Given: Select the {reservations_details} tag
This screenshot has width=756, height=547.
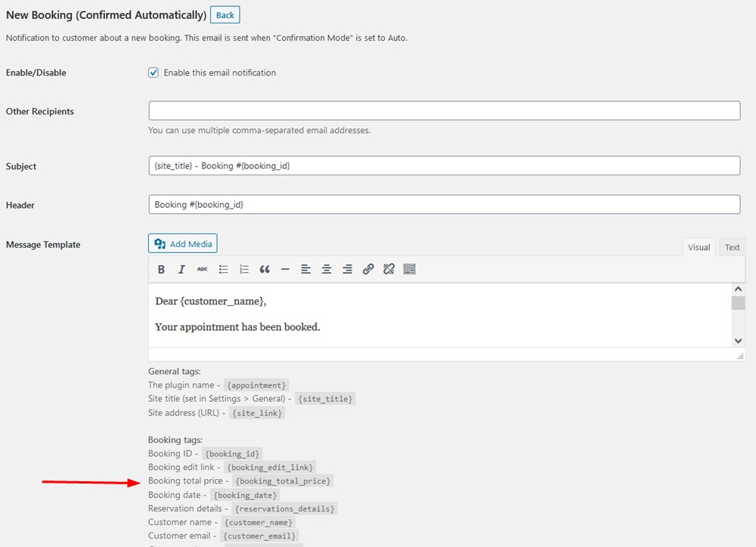Looking at the screenshot, I should pos(284,508).
